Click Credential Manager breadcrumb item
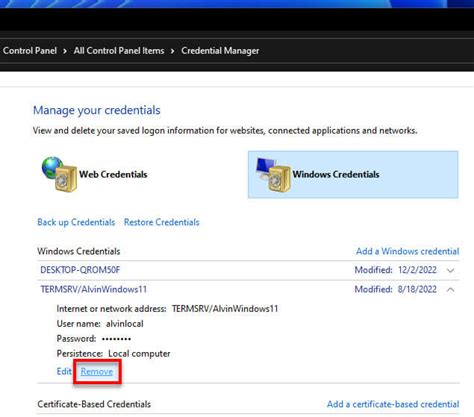 (220, 51)
